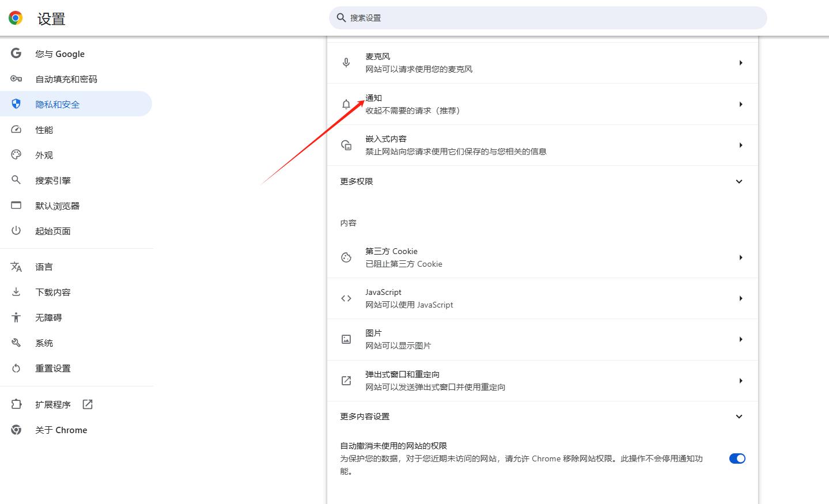Click the palette icon for 外观

tap(16, 155)
